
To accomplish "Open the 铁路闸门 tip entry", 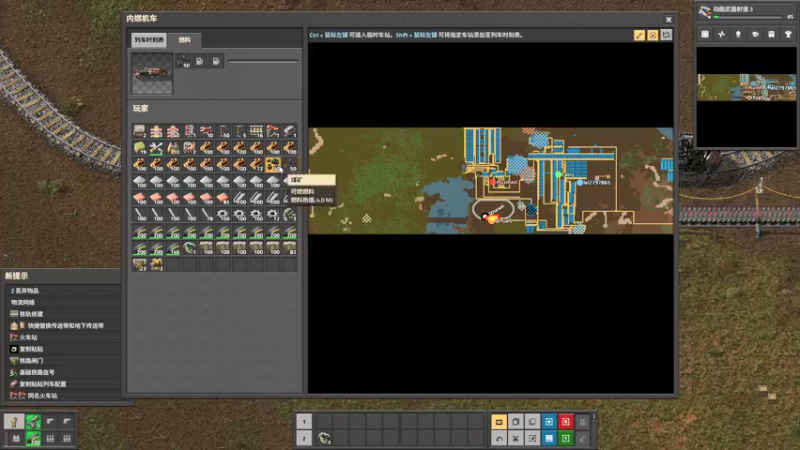I will point(63,361).
